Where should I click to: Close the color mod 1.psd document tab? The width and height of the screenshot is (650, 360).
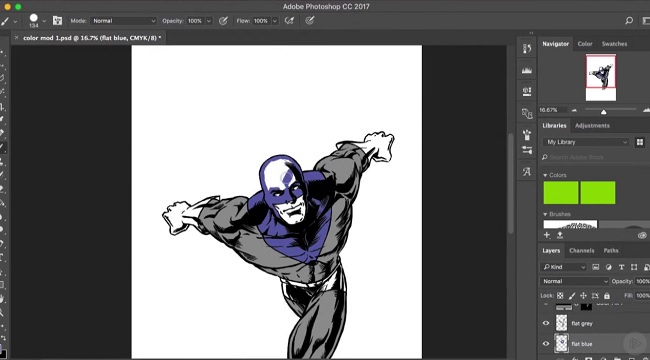point(17,38)
